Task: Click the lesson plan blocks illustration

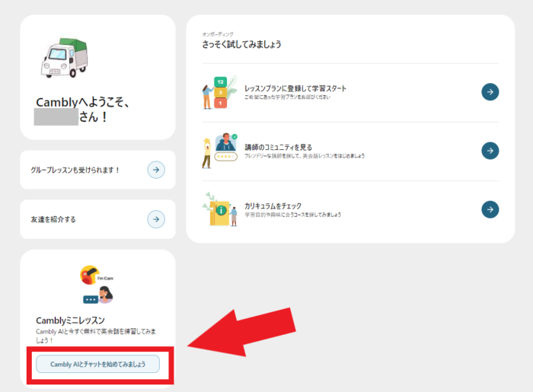Action: coord(219,92)
